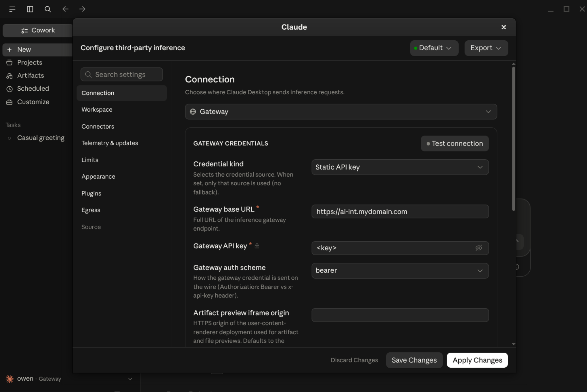Click the globe icon in Gateway dropdown
The image size is (587, 392).
coord(193,112)
